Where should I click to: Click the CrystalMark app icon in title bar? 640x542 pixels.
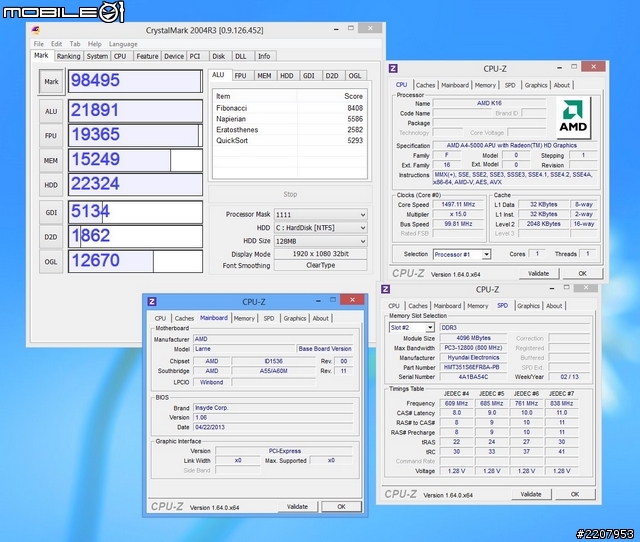click(x=36, y=30)
